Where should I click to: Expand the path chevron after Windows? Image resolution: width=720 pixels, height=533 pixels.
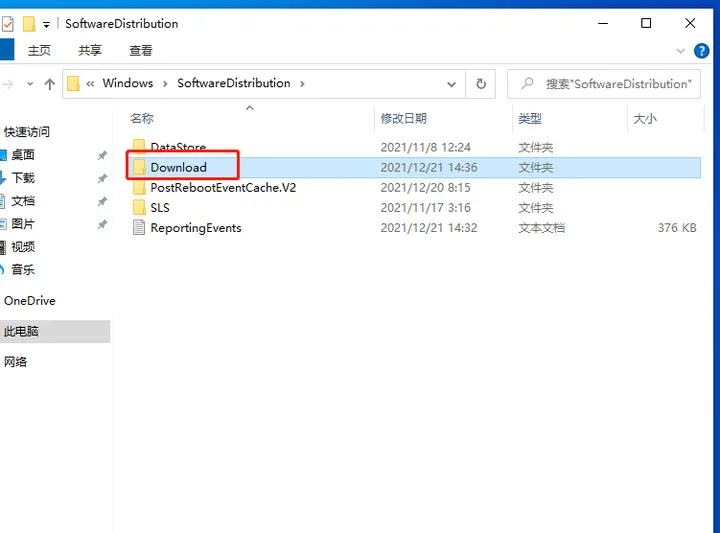165,84
